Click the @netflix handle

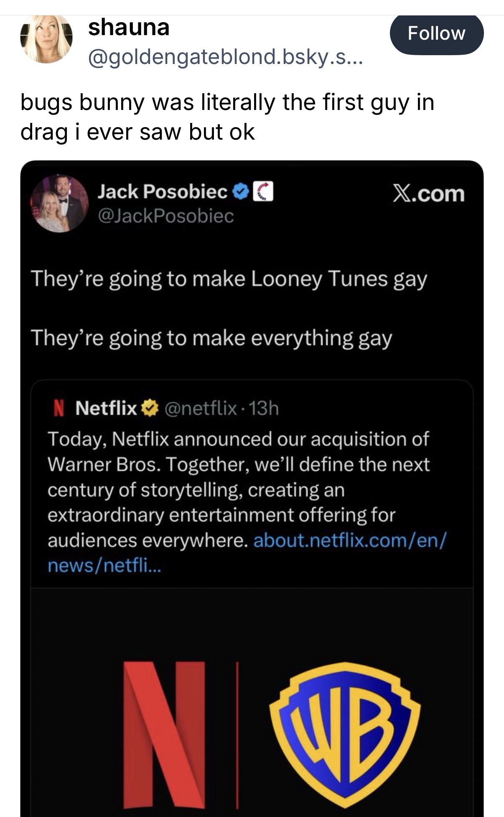(x=201, y=408)
